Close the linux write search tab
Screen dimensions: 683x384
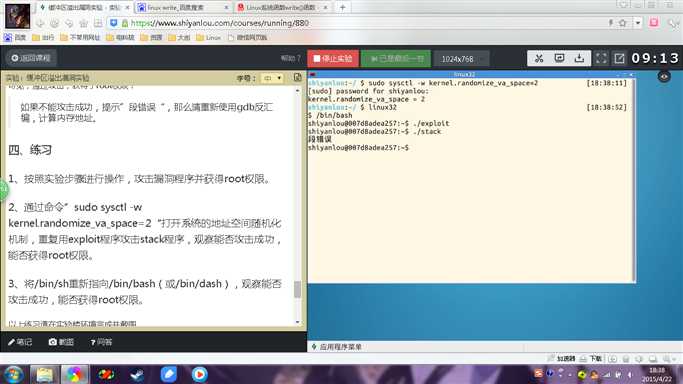click(227, 7)
